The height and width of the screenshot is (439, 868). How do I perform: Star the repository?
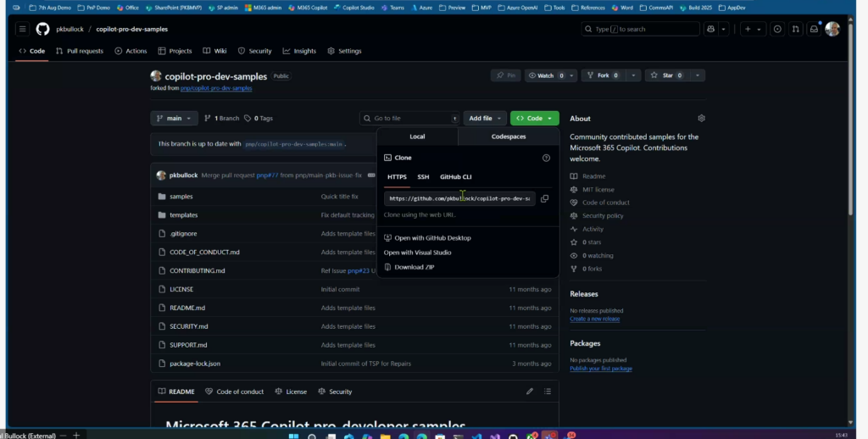click(x=666, y=75)
